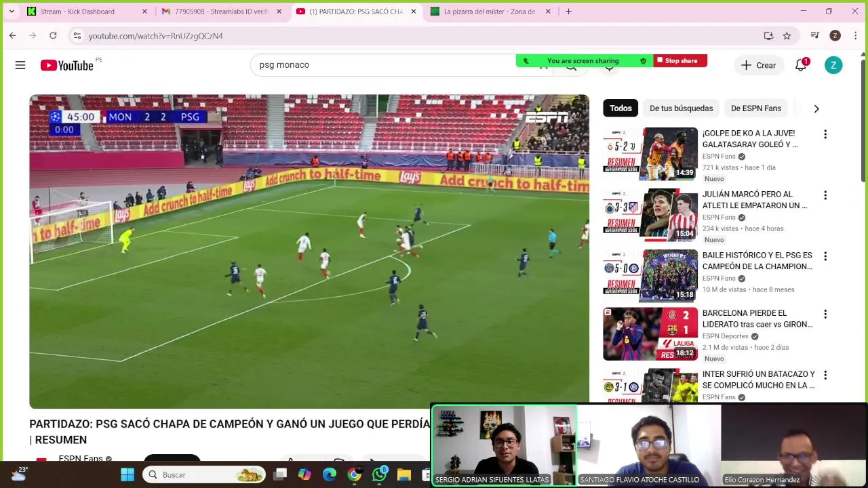Click the YouTube logo home link
Image resolution: width=868 pixels, height=488 pixels.
click(66, 65)
